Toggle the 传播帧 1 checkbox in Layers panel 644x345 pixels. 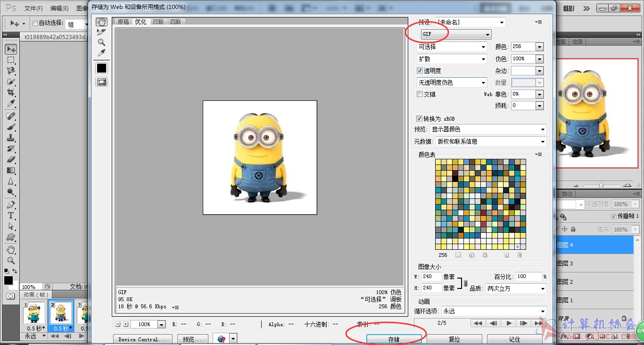point(613,216)
